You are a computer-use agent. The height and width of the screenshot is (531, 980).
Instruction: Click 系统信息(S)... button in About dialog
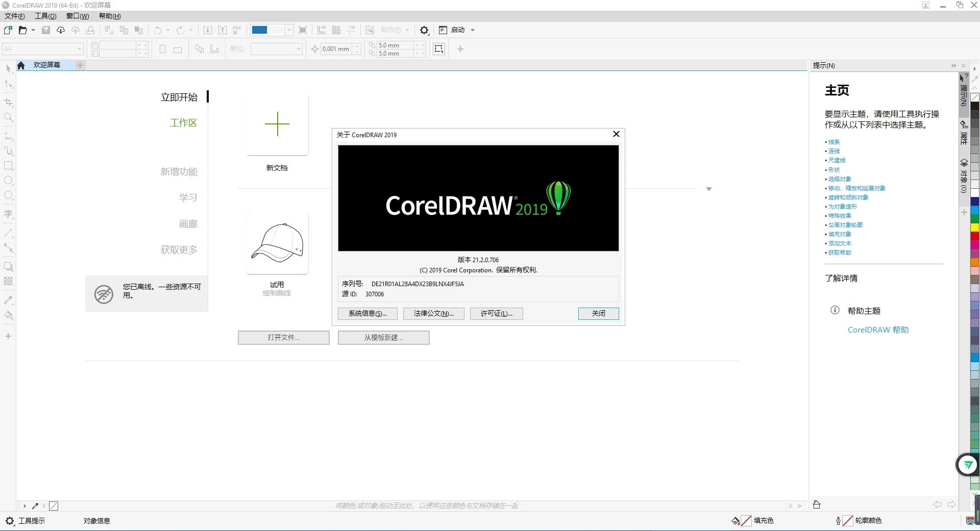click(368, 314)
